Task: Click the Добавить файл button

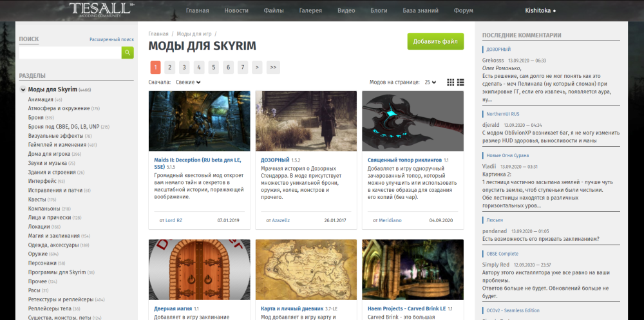Action: coord(435,41)
